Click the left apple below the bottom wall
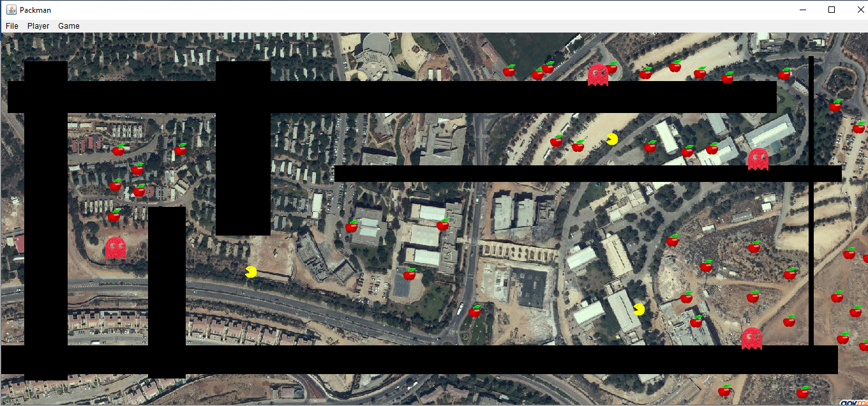 [724, 390]
